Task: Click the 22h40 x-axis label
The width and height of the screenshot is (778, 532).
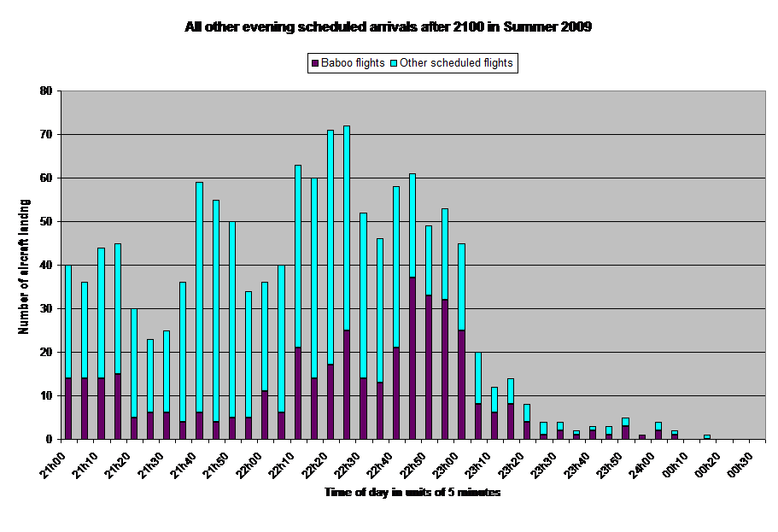Action: [381, 465]
